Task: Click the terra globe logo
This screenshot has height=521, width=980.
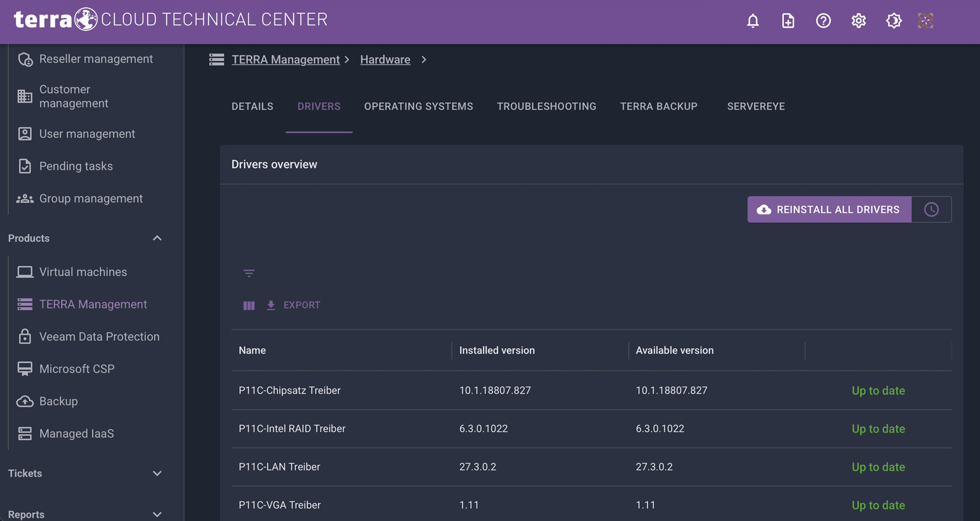Action: (85, 19)
